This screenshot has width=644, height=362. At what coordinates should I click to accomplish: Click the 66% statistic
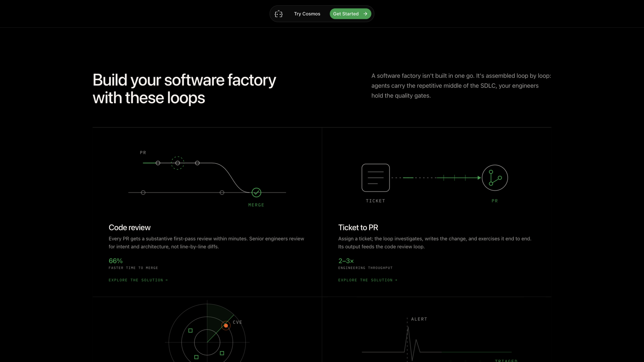tap(115, 261)
